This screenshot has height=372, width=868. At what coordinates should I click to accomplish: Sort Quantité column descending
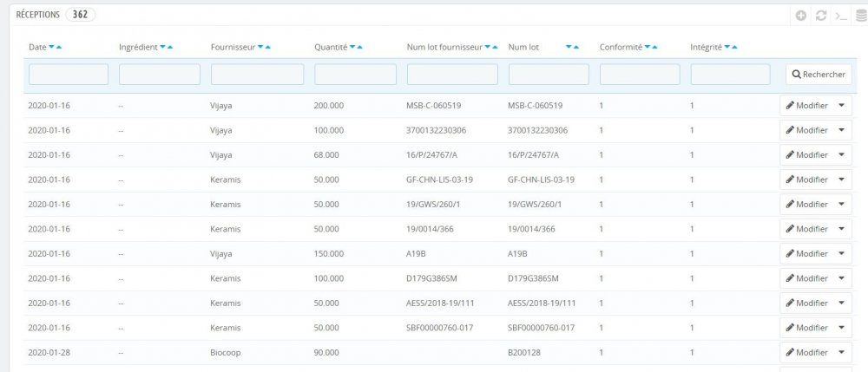[352, 48]
